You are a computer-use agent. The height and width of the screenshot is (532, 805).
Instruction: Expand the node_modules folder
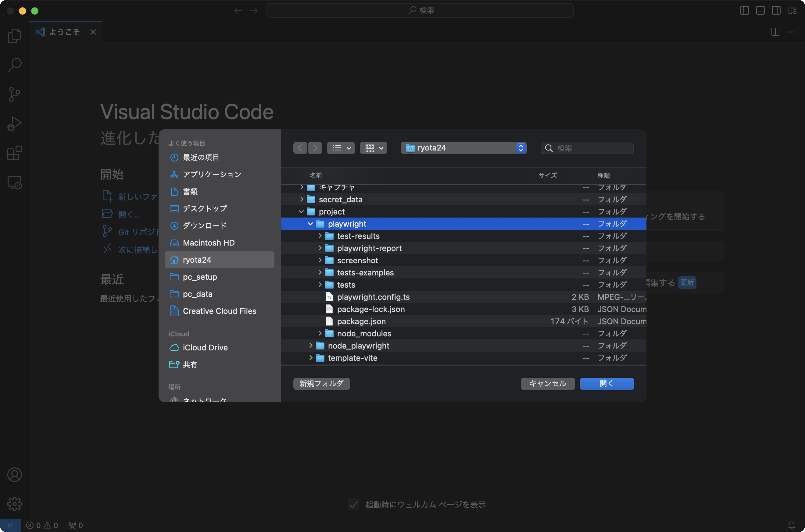(320, 334)
